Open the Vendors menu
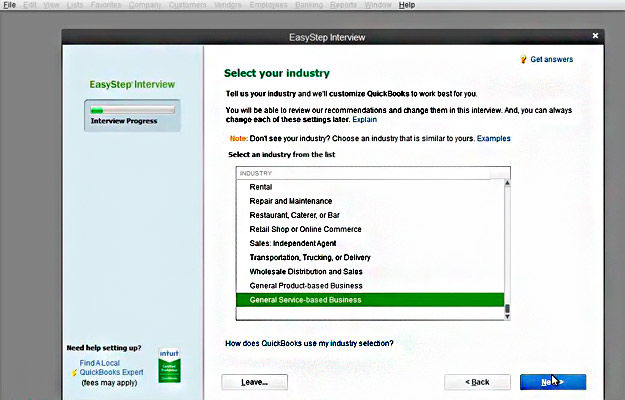 [228, 5]
